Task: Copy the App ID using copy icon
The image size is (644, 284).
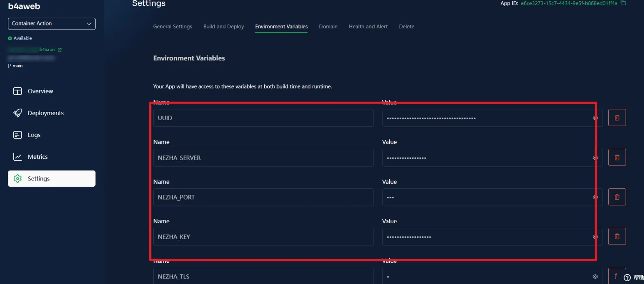Action: coord(623,3)
